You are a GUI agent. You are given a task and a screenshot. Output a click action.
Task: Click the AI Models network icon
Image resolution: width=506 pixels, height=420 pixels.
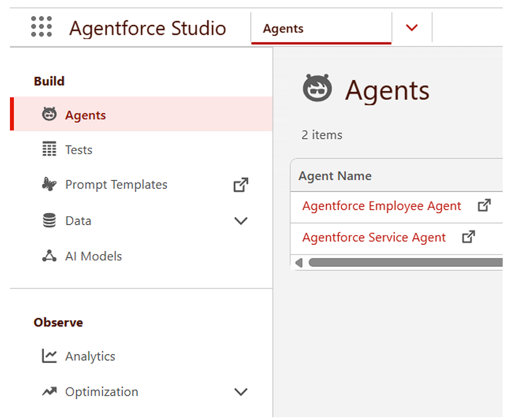pos(49,256)
